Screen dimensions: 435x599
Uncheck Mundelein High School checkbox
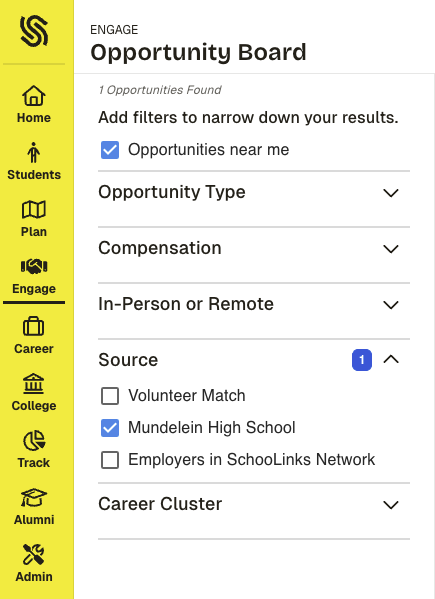tap(110, 428)
